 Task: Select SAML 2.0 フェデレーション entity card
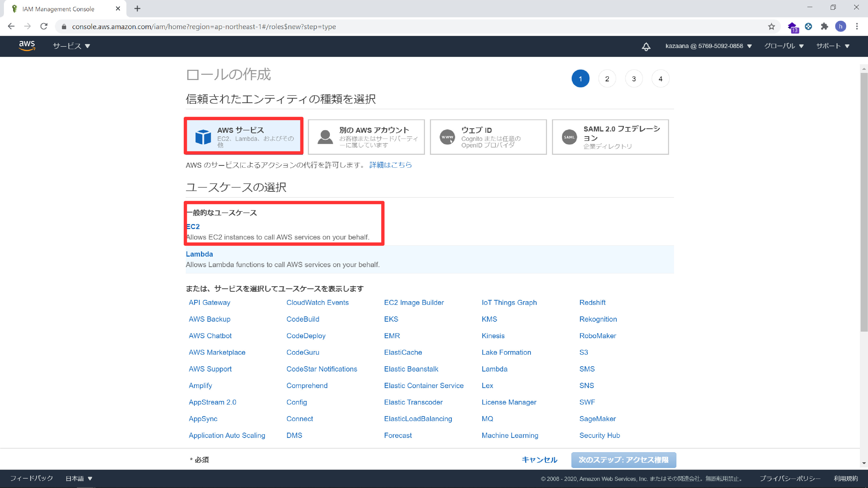pyautogui.click(x=610, y=137)
